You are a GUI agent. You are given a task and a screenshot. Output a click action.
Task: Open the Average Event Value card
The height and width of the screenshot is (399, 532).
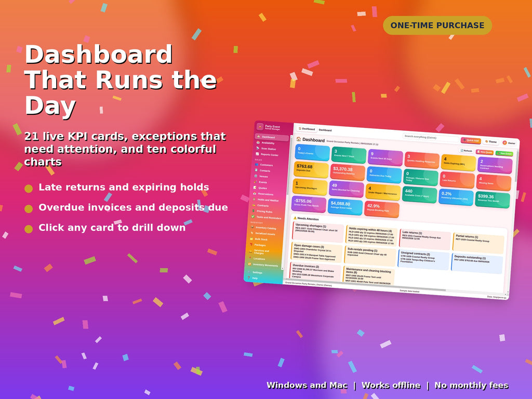click(x=345, y=206)
